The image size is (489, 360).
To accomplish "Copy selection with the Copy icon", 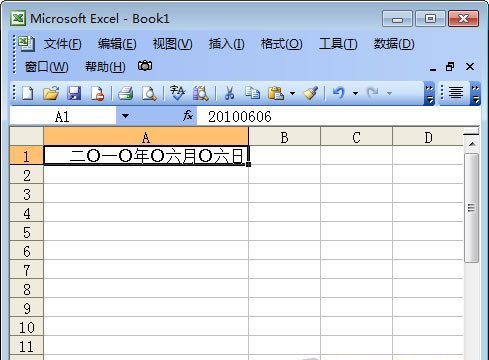I will (252, 93).
